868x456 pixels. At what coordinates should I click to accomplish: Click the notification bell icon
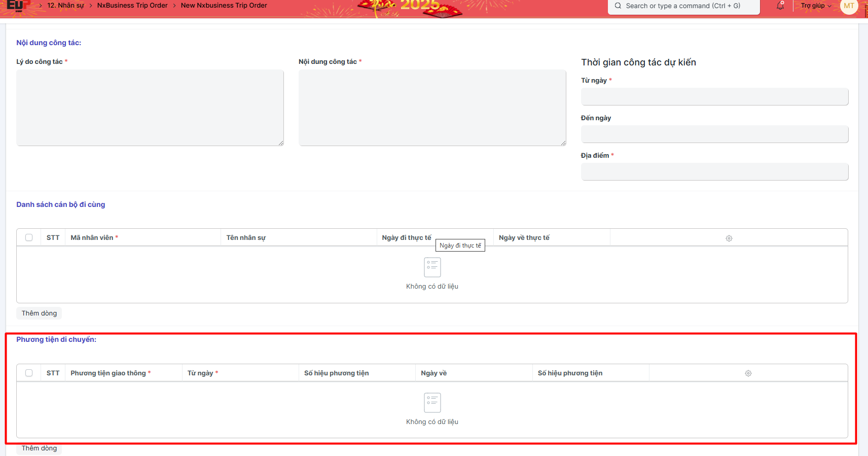click(780, 6)
